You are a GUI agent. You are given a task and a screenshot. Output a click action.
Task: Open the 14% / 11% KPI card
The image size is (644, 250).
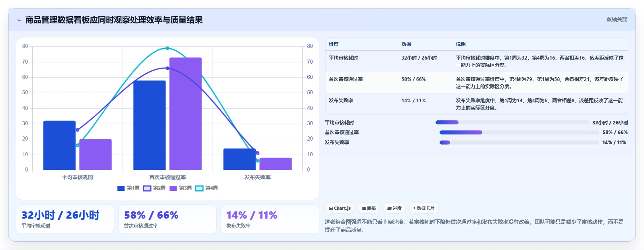tap(270, 219)
